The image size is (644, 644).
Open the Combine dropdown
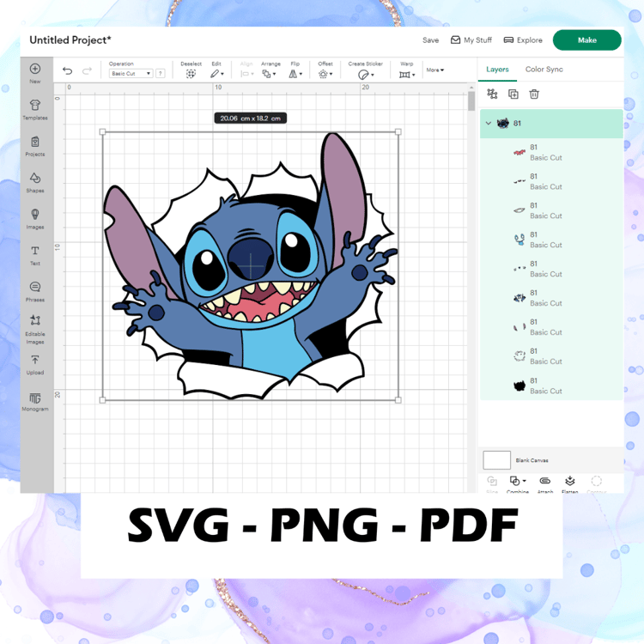(518, 481)
